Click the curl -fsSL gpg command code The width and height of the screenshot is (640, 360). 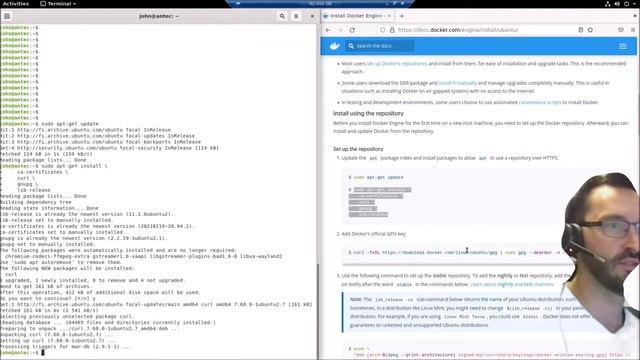pyautogui.click(x=455, y=253)
